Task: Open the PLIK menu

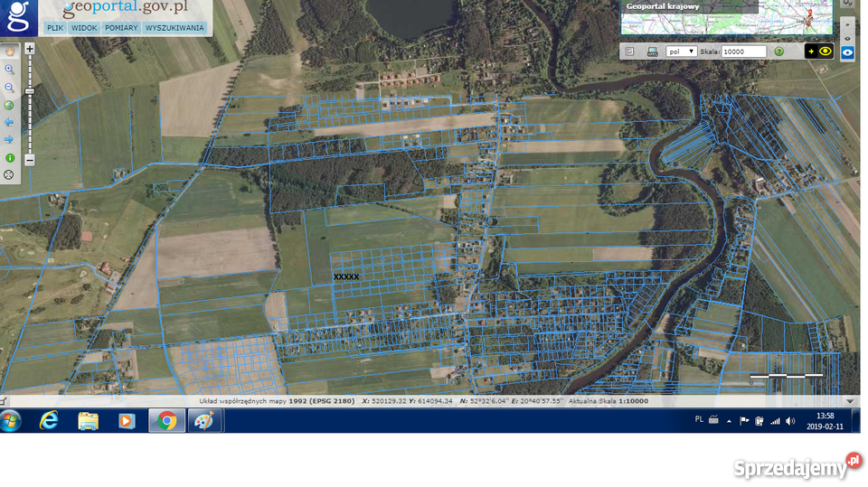Action: (55, 28)
